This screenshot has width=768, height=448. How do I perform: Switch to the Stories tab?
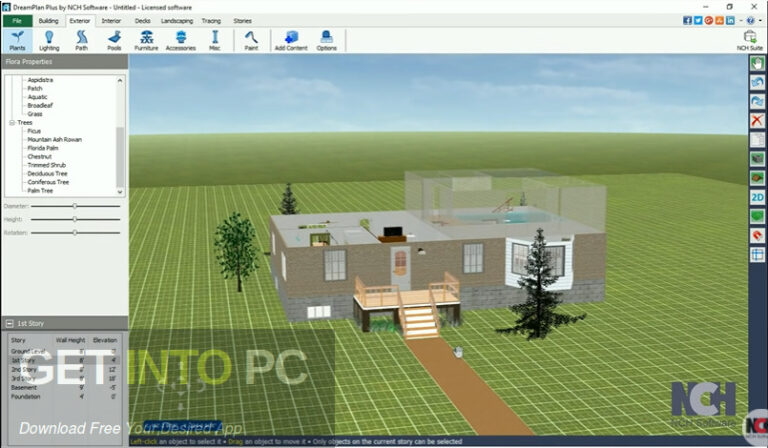[242, 21]
